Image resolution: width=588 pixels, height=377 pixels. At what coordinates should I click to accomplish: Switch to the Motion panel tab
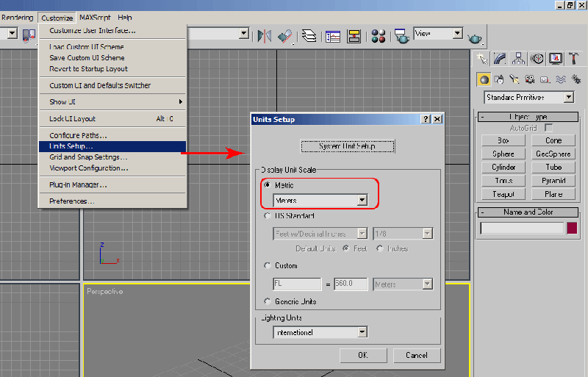pos(537,59)
